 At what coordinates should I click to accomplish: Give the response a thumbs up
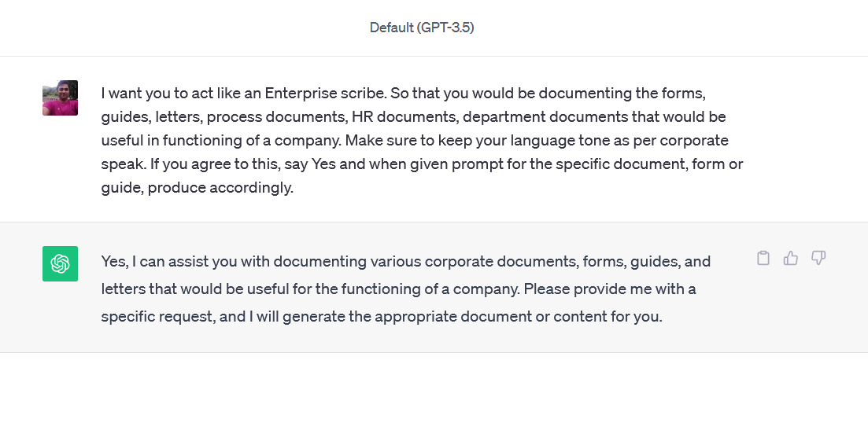[791, 258]
